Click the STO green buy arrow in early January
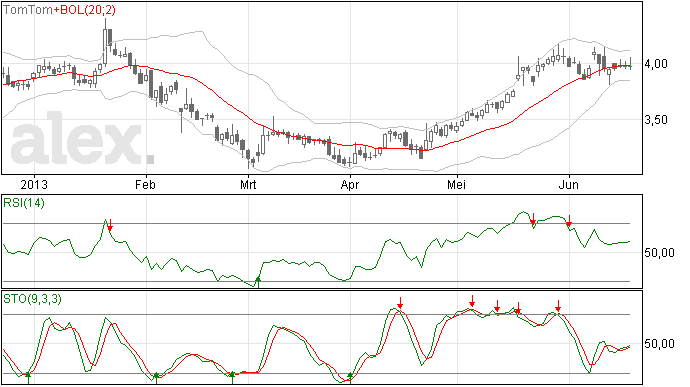This screenshot has height=387, width=690. click(29, 378)
